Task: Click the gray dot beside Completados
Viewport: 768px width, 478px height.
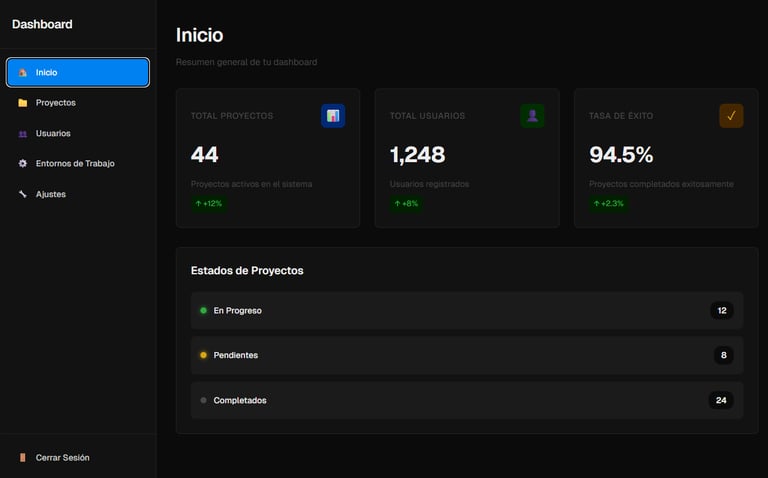Action: [203, 400]
